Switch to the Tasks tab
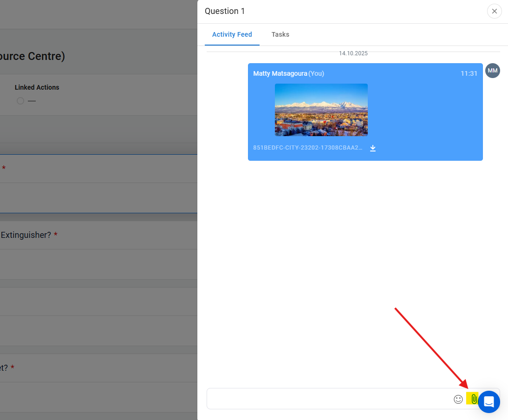The height and width of the screenshot is (420, 508). coord(280,34)
